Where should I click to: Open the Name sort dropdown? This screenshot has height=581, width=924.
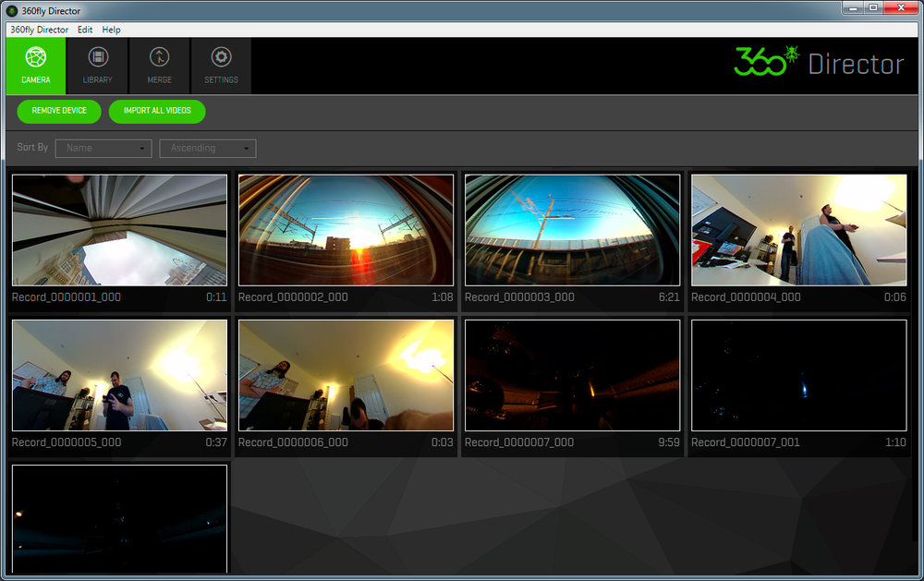click(103, 148)
